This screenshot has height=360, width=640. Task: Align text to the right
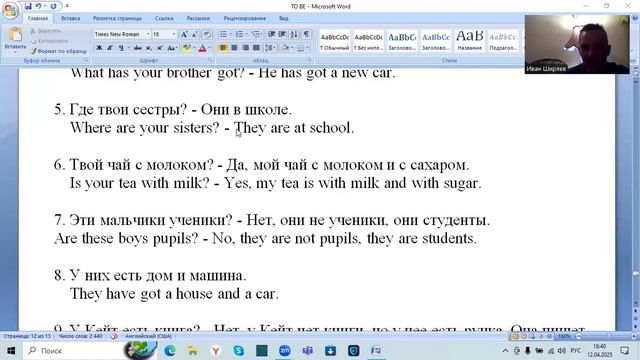click(245, 48)
